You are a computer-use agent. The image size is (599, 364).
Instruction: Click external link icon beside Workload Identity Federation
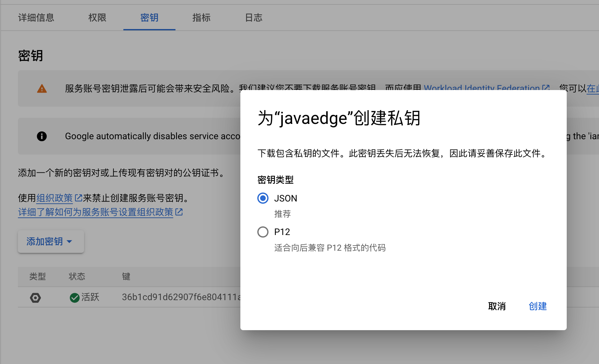coord(546,88)
